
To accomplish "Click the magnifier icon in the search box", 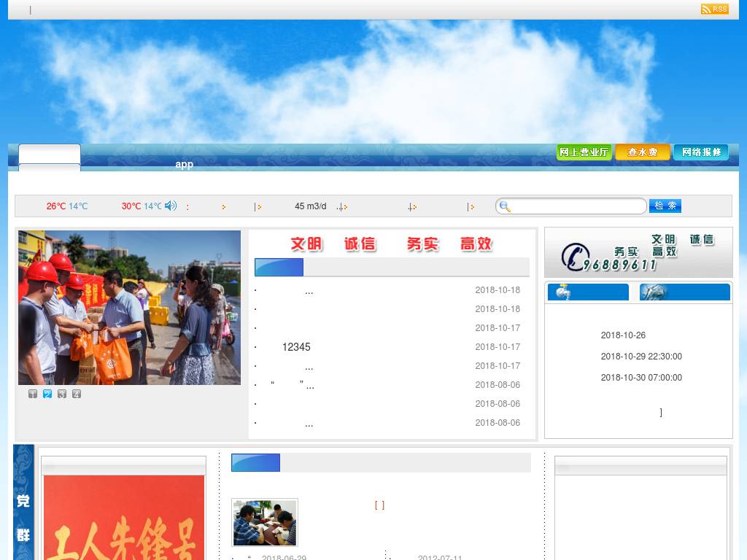I will tap(505, 206).
